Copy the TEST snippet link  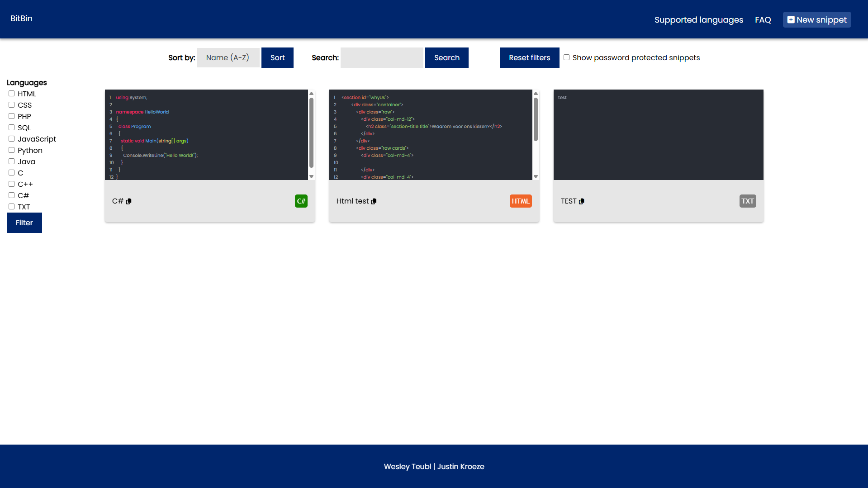point(582,201)
